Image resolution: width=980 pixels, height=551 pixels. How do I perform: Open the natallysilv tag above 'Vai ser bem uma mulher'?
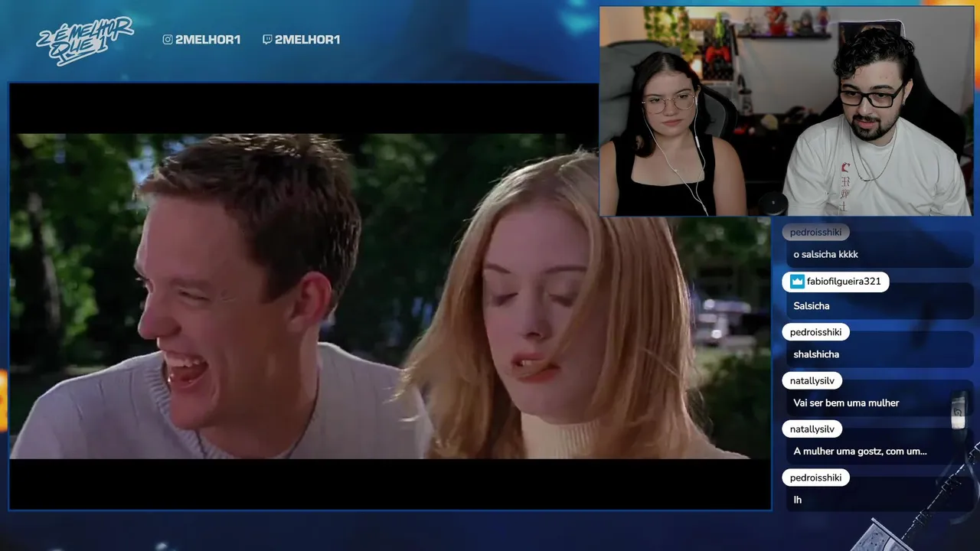coord(812,380)
